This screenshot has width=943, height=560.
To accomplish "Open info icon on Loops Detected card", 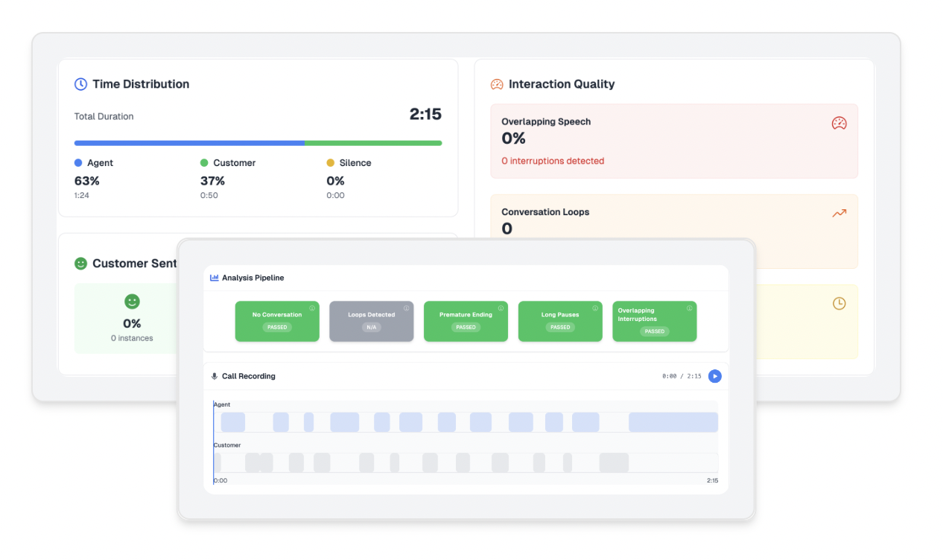I will pos(407,308).
